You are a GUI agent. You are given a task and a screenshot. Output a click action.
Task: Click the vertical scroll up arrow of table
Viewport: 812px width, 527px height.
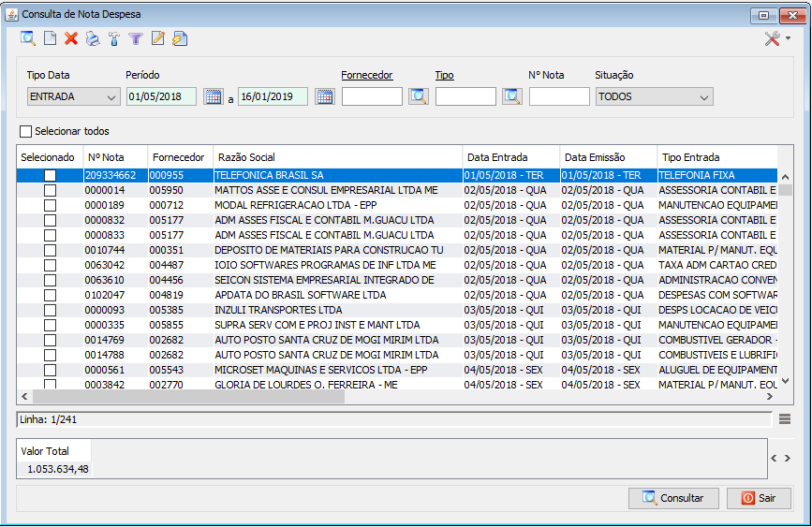pos(785,177)
